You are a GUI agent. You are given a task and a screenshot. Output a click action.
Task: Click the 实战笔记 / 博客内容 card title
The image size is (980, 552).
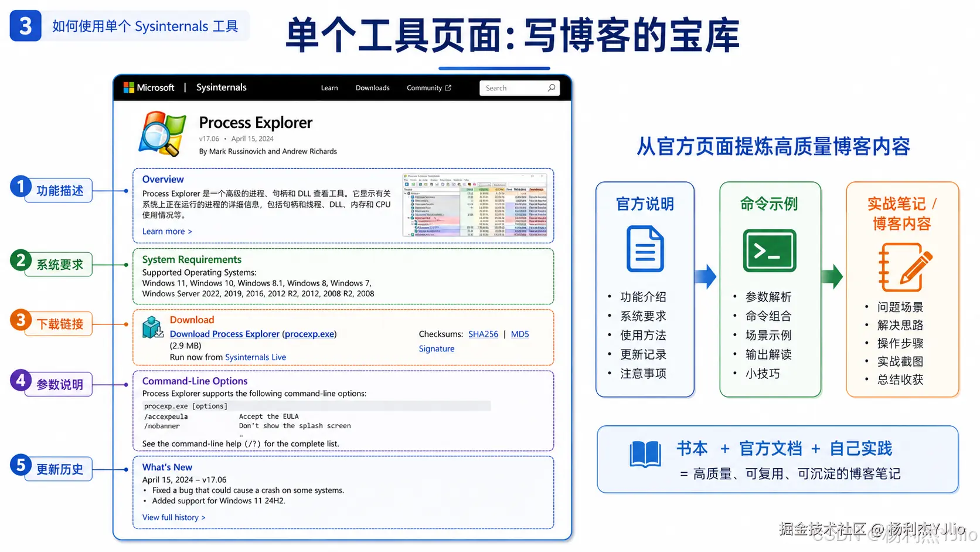902,214
